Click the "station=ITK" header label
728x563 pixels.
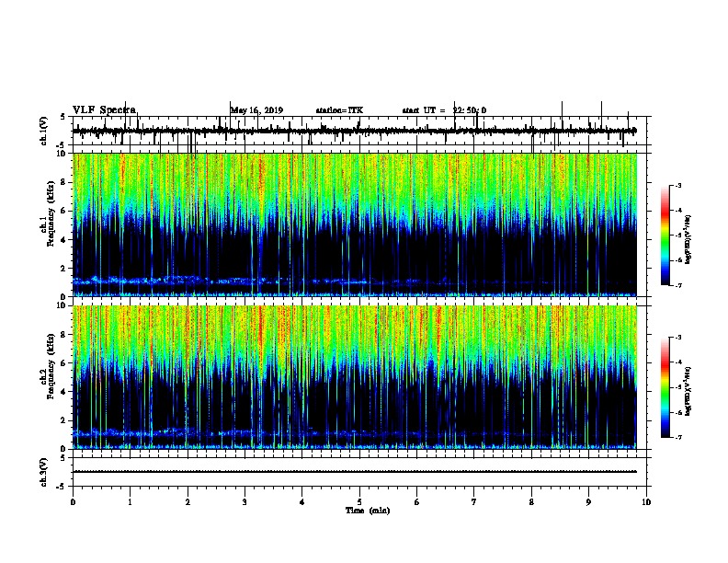pyautogui.click(x=339, y=110)
